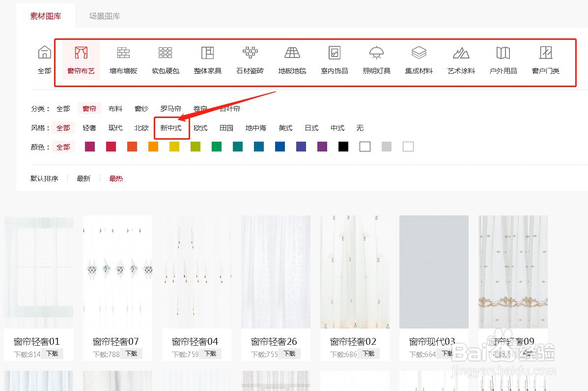
Task: Select the 照明灯具 lighting category icon
Action: 376,59
